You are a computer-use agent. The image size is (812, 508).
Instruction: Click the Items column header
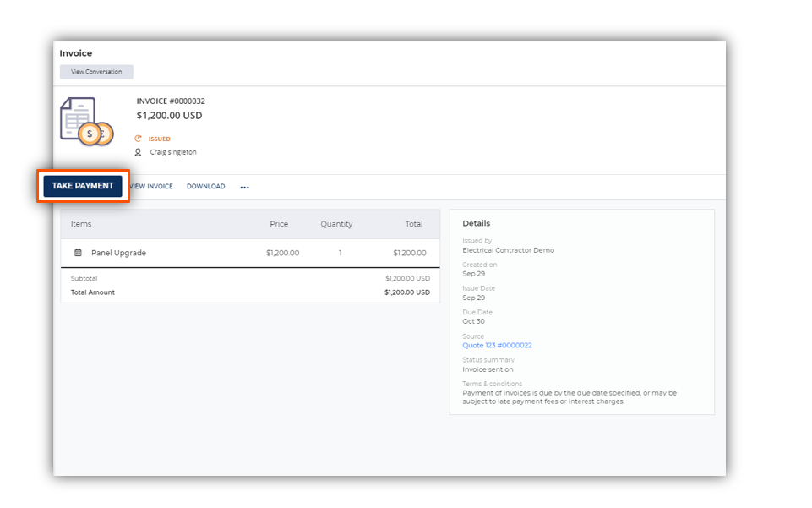[81, 224]
